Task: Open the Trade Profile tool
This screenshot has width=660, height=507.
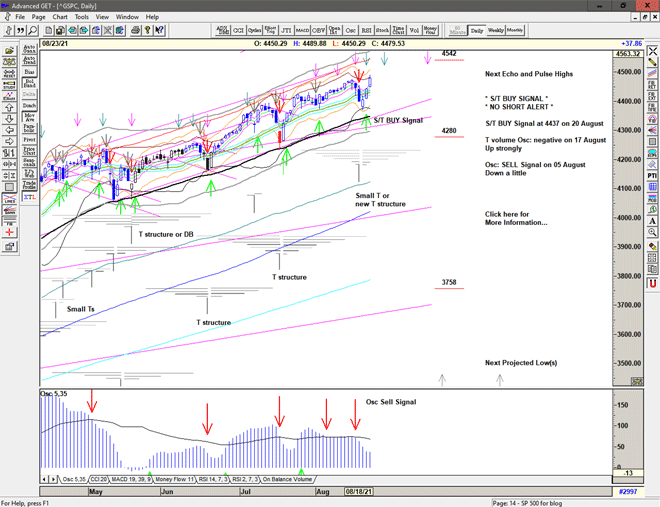Action: click(x=28, y=185)
